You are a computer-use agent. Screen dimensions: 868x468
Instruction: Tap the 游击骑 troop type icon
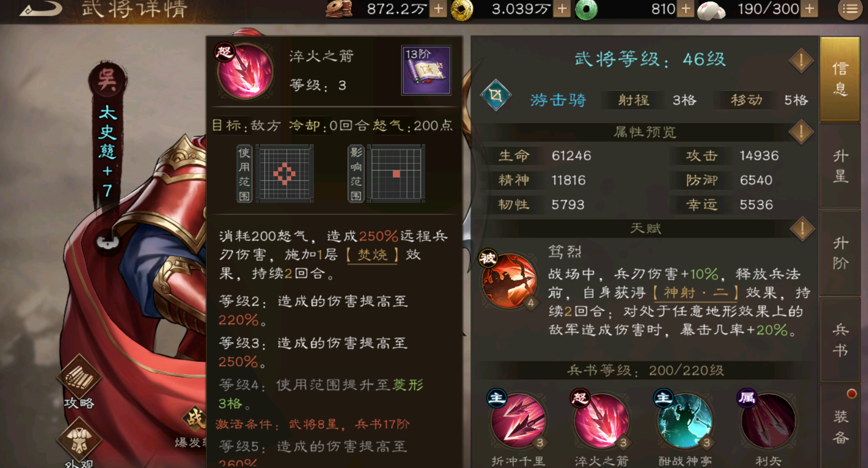(x=496, y=96)
